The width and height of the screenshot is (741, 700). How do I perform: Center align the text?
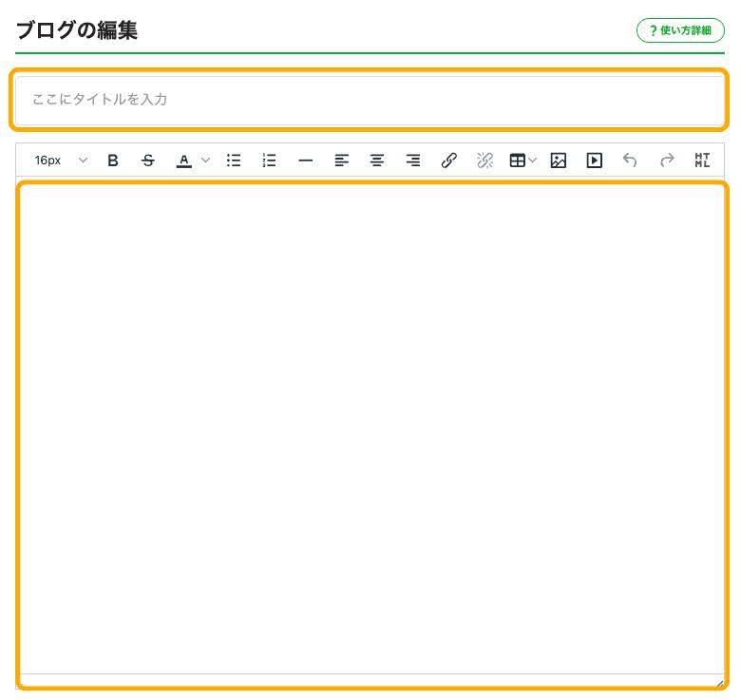click(x=376, y=161)
